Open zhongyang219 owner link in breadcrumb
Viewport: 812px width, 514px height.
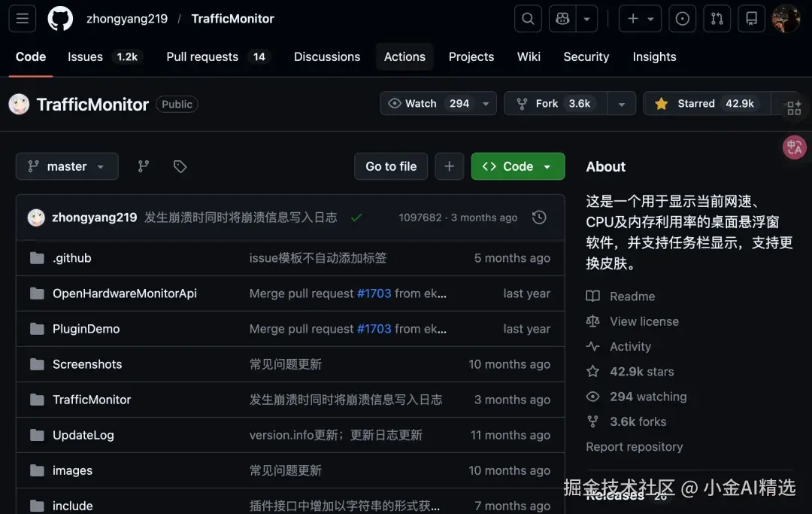(x=127, y=19)
